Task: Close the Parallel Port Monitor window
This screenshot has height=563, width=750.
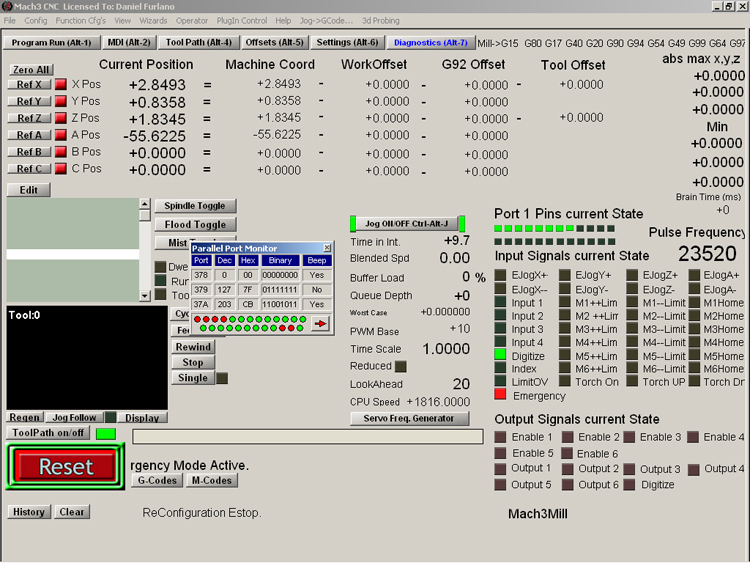Action: pos(327,248)
